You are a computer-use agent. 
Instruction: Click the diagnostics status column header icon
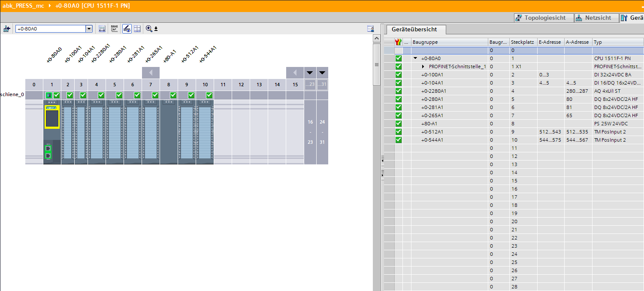399,42
